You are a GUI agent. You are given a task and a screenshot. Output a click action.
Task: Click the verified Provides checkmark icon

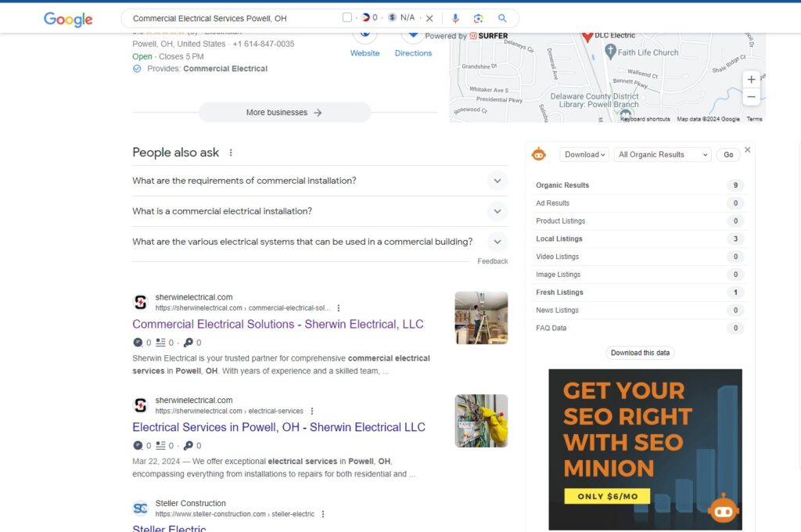(x=137, y=69)
